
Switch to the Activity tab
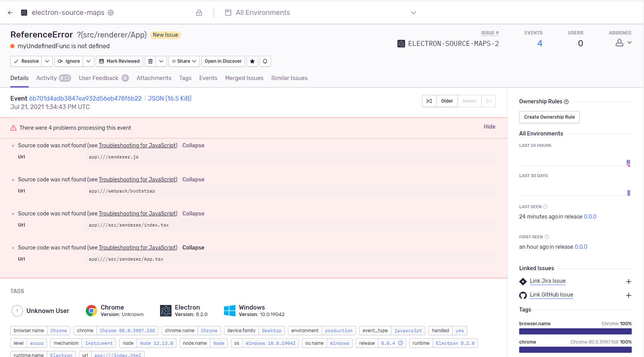click(54, 78)
